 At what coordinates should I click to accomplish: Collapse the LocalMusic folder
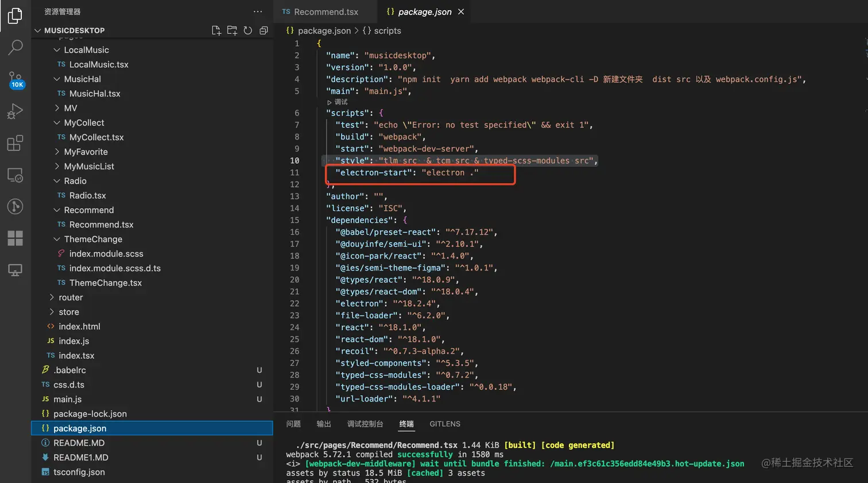[x=152, y=50]
